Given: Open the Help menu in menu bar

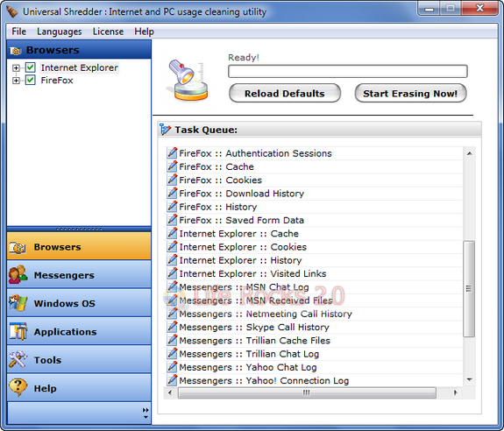Looking at the screenshot, I should pos(144,32).
